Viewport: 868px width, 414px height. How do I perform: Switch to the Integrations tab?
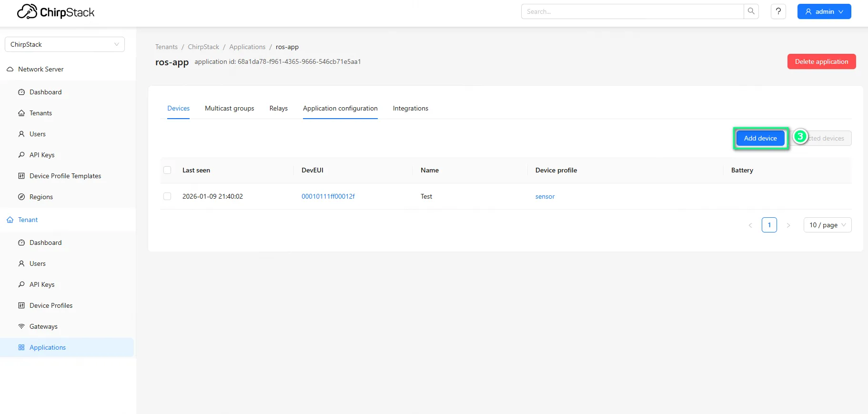click(410, 109)
